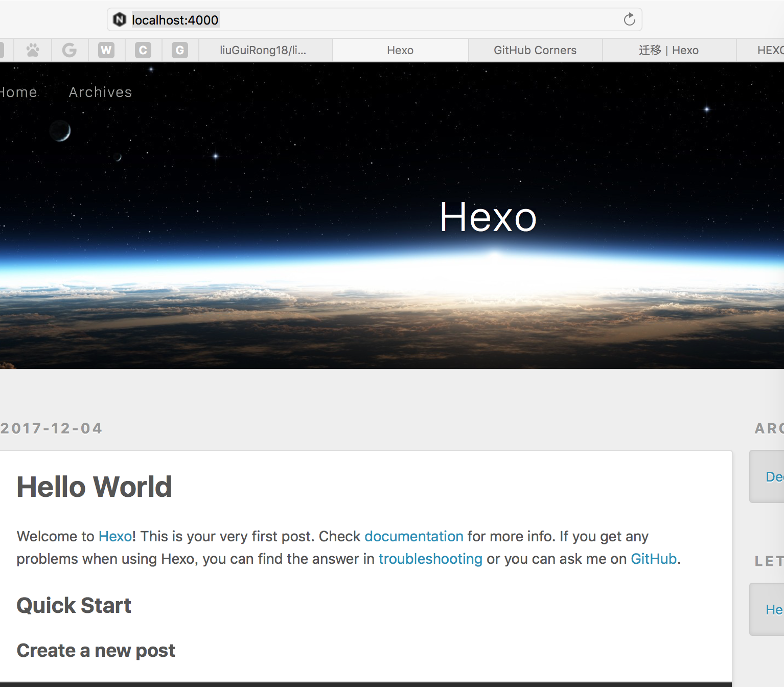
Task: Open the Google pinned tab
Action: pos(70,50)
